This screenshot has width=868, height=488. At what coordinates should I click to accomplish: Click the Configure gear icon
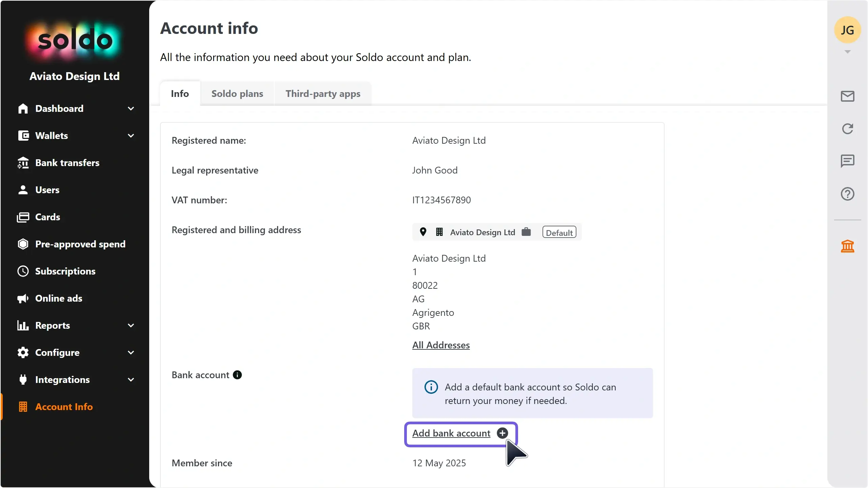(x=23, y=352)
